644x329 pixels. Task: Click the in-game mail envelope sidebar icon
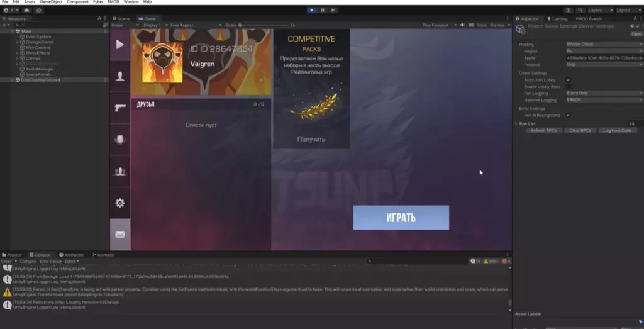tap(120, 235)
